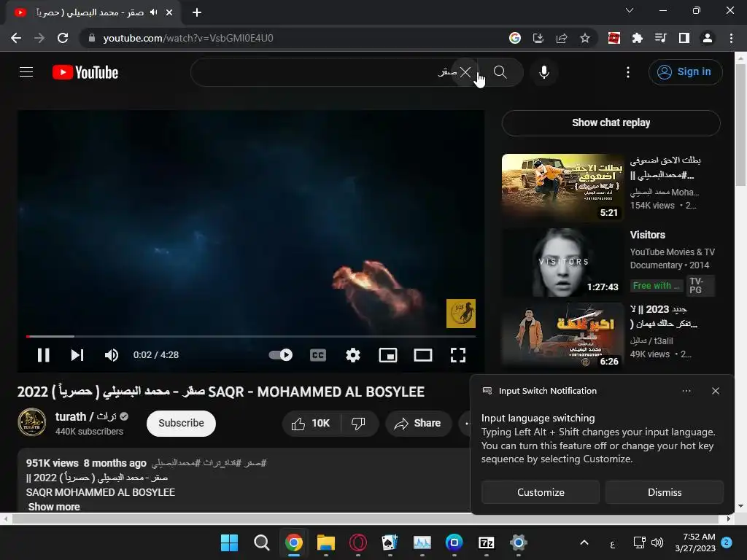The image size is (747, 560).
Task: Dislike the video
Action: 359,423
